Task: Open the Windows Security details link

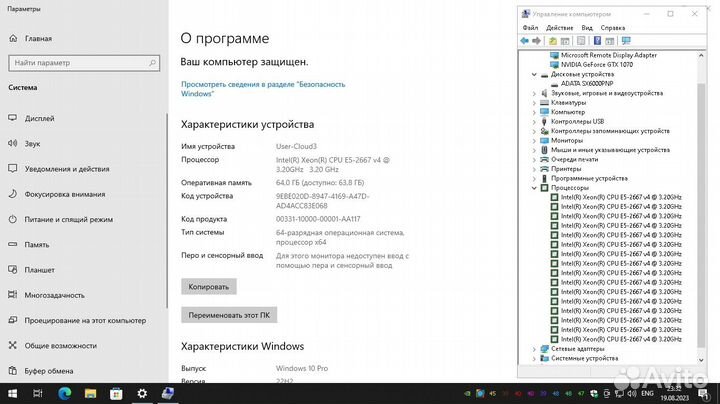Action: pyautogui.click(x=263, y=89)
